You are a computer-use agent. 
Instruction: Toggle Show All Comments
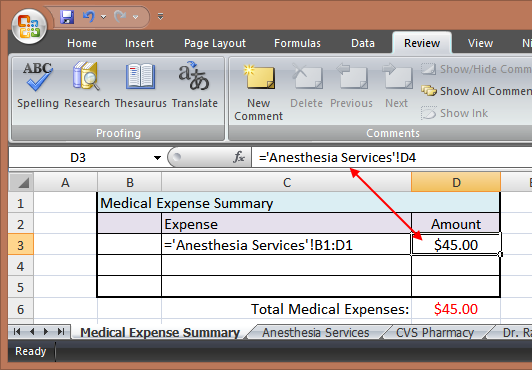point(476,91)
